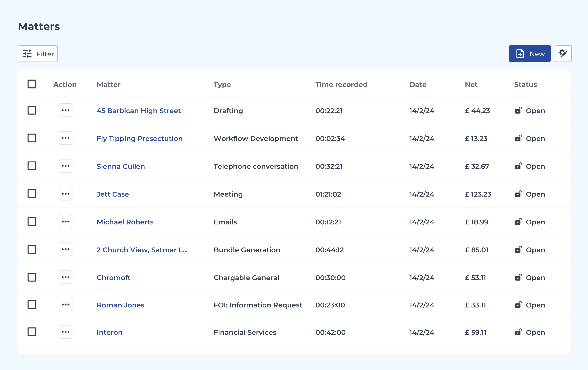Click the lock icon for Michael Roberts
The height and width of the screenshot is (370, 588).
pyautogui.click(x=518, y=221)
